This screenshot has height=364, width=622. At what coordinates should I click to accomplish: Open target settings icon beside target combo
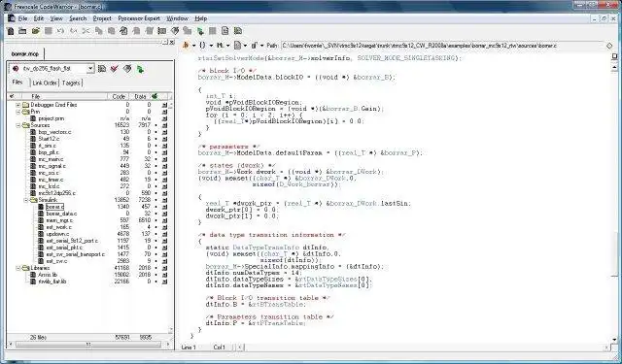pyautogui.click(x=102, y=69)
